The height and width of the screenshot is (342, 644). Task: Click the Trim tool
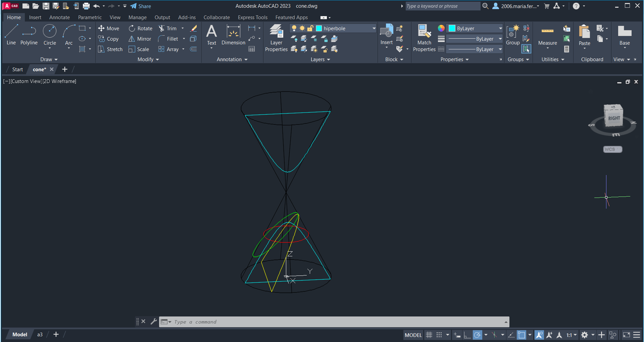tap(168, 29)
